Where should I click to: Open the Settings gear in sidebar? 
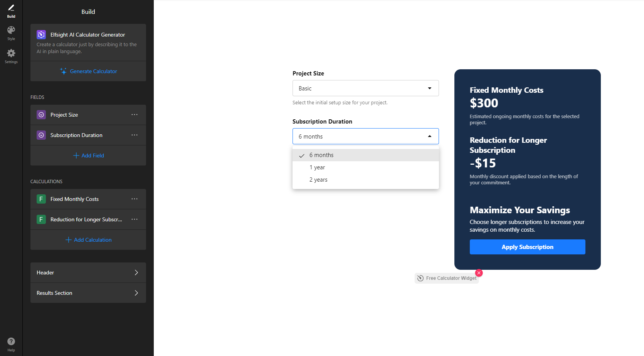point(11,53)
